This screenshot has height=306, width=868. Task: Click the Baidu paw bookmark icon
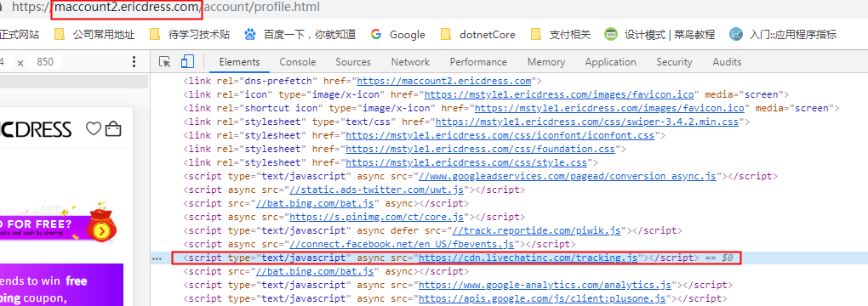click(251, 34)
